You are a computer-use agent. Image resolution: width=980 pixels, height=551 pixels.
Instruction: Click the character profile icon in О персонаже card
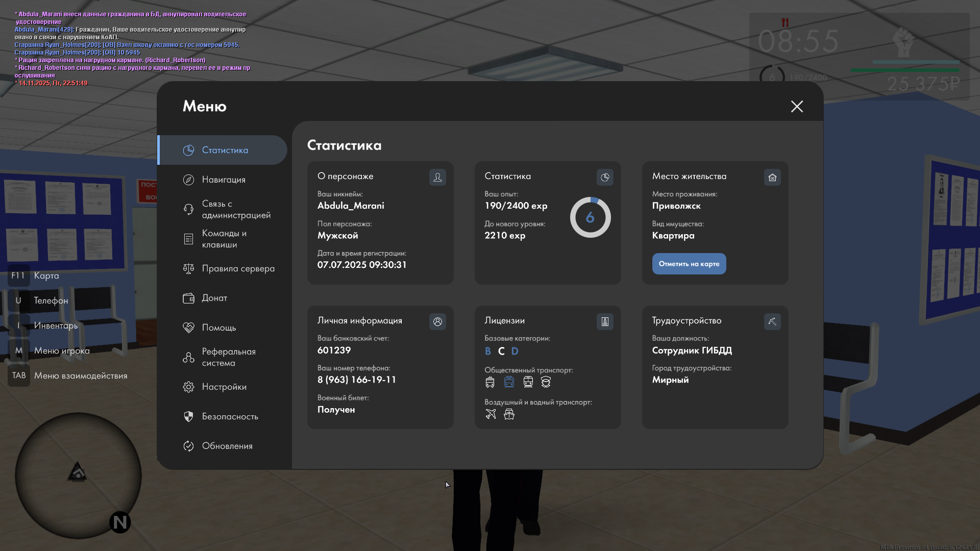437,177
